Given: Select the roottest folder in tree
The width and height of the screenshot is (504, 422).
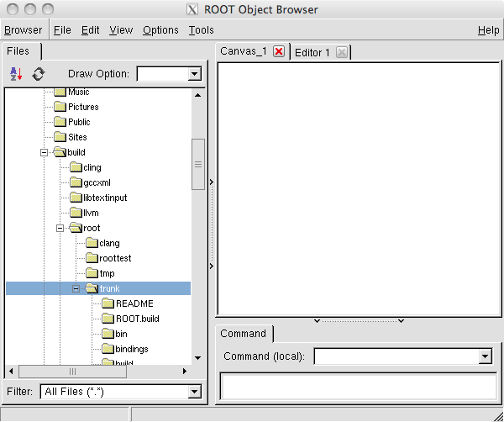Looking at the screenshot, I should tap(114, 258).
